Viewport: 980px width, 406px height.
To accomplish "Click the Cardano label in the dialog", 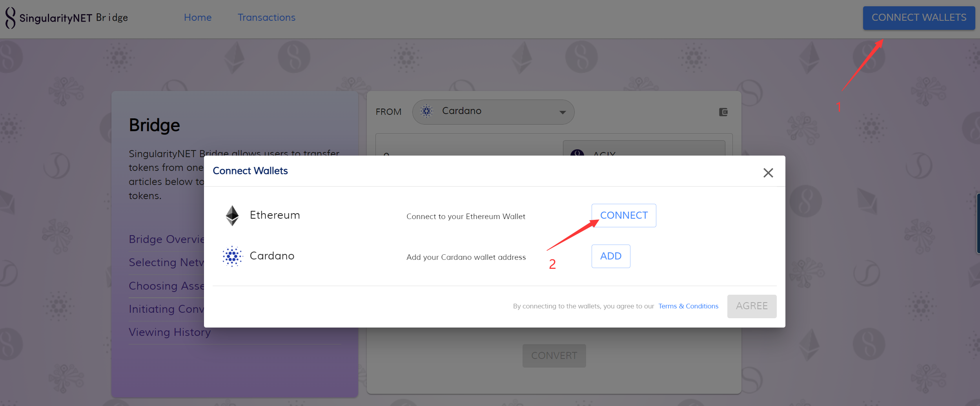I will [272, 256].
